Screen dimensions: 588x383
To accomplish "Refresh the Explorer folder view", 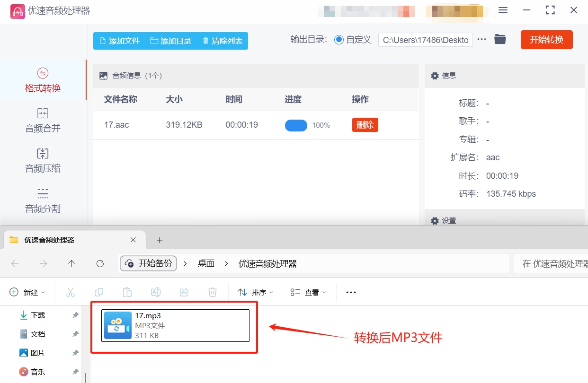I will 100,263.
